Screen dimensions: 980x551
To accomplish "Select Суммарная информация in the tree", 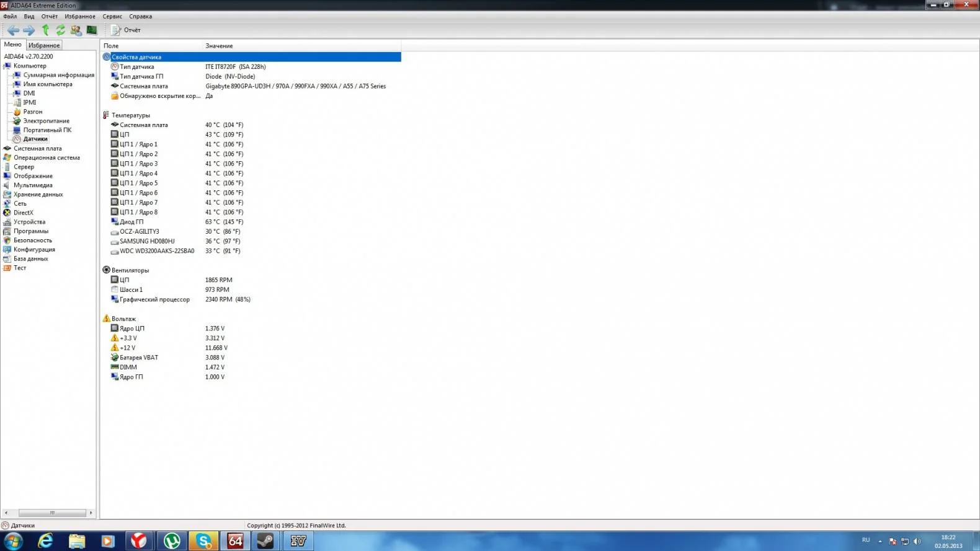I will point(59,75).
